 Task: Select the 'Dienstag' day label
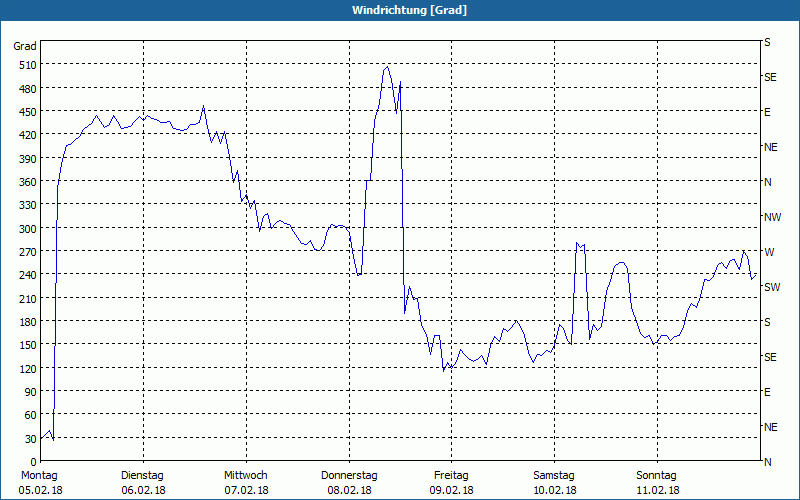point(142,476)
